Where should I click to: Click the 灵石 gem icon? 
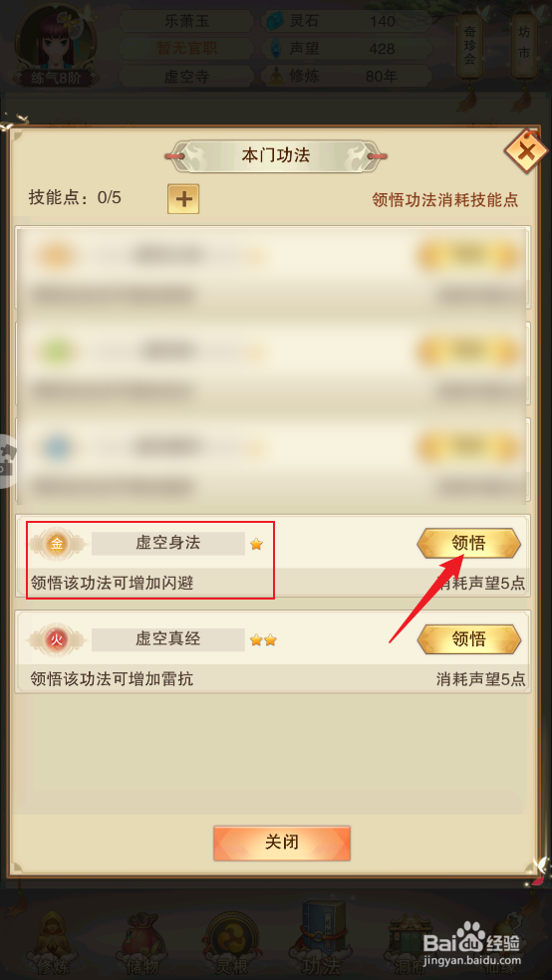pyautogui.click(x=275, y=21)
